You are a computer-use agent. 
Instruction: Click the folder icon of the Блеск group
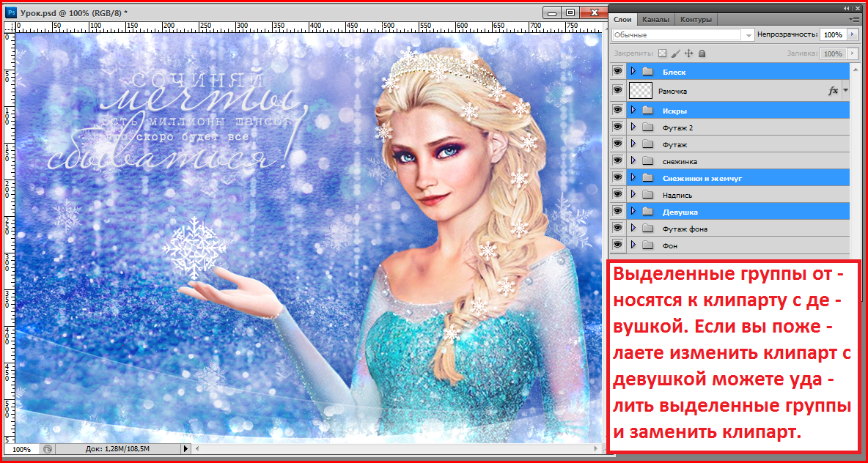[x=647, y=71]
